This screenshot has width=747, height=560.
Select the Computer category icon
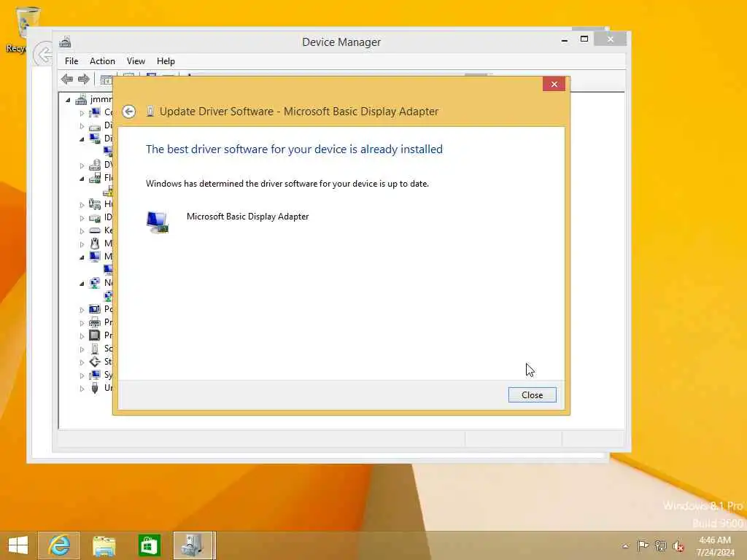coord(95,112)
